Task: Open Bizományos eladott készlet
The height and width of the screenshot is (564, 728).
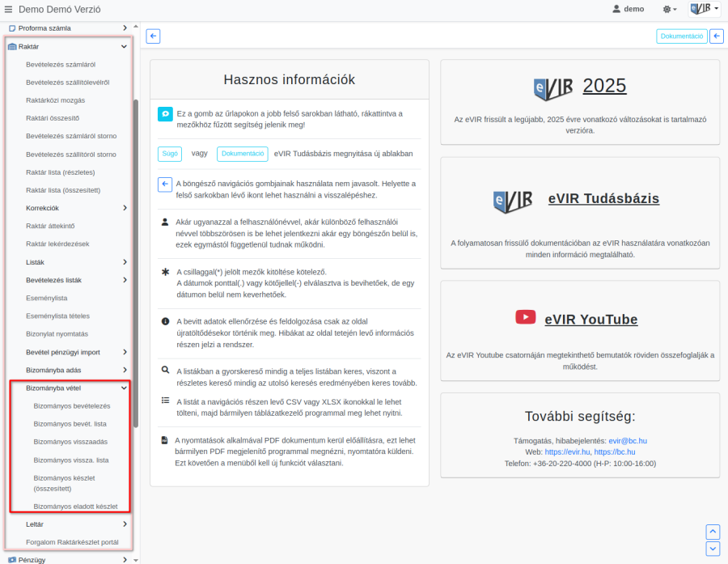Action: (75, 507)
